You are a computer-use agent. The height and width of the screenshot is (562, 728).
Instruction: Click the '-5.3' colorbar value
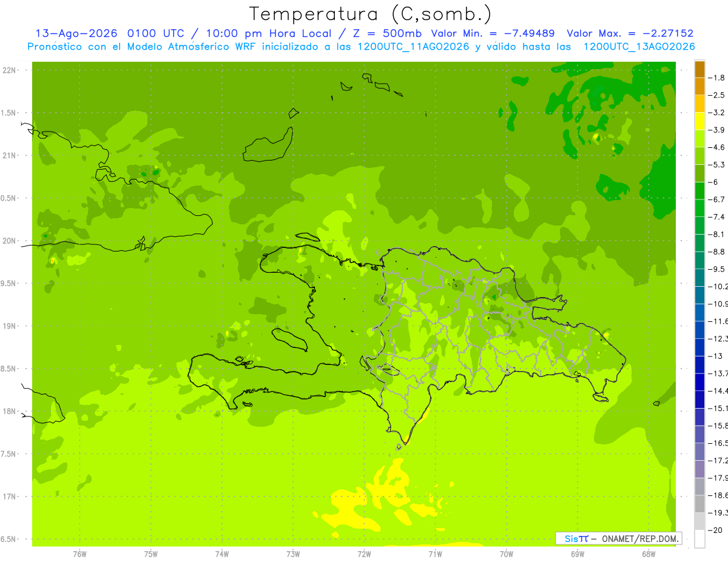coord(718,165)
